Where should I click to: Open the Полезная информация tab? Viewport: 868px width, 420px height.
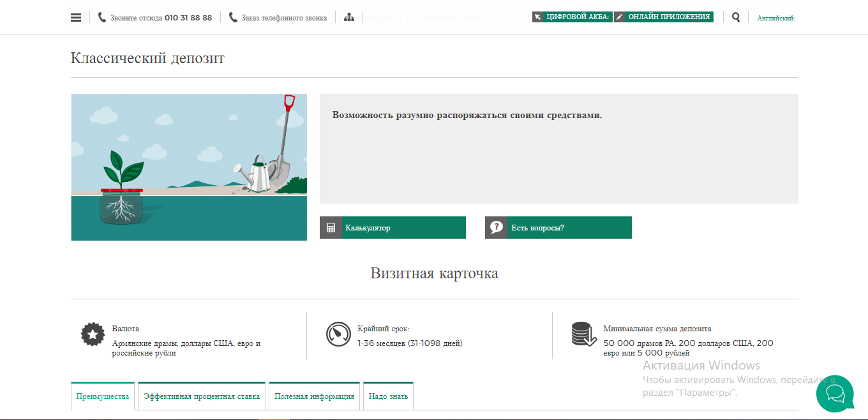coord(314,396)
